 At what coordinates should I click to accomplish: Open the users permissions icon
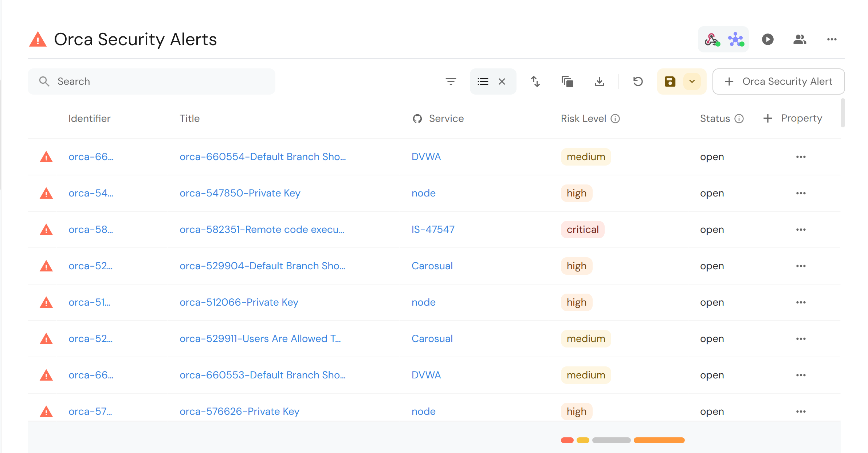pos(800,39)
